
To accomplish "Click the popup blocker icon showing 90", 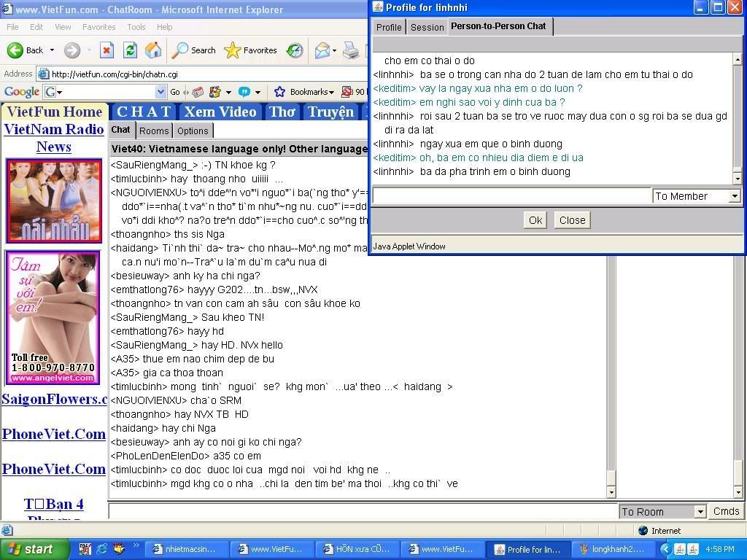I will coord(347,91).
